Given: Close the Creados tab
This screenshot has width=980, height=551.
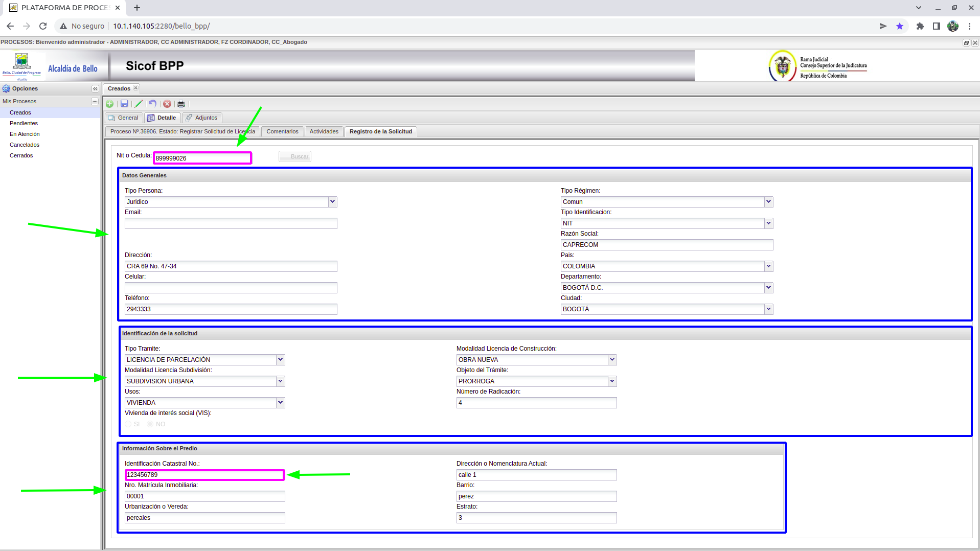Looking at the screenshot, I should [x=136, y=88].
